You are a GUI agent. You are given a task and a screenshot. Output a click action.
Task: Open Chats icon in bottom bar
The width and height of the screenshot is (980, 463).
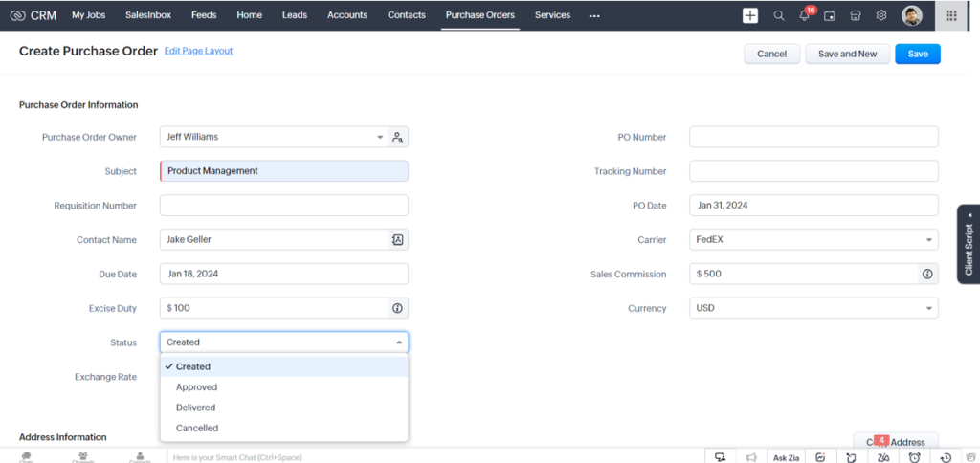[26, 456]
